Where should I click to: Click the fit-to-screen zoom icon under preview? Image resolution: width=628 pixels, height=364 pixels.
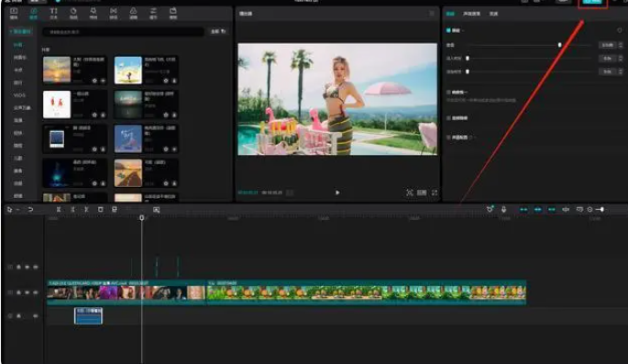[409, 193]
